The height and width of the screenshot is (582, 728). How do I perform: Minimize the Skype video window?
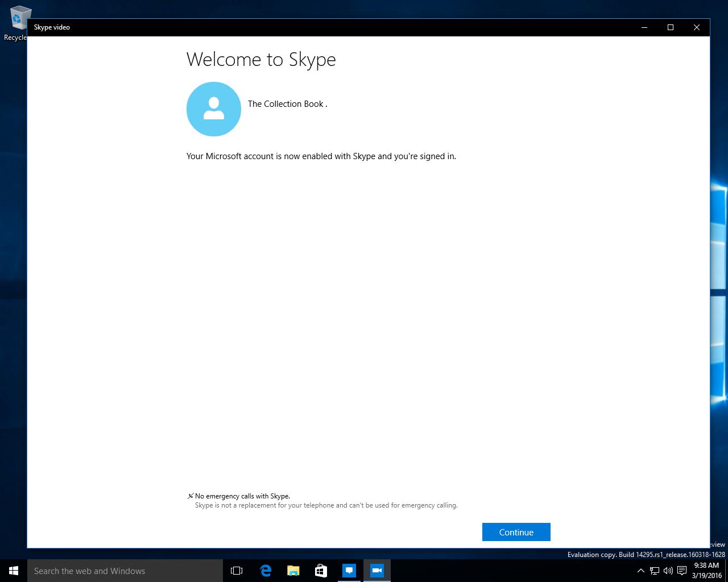(x=644, y=27)
